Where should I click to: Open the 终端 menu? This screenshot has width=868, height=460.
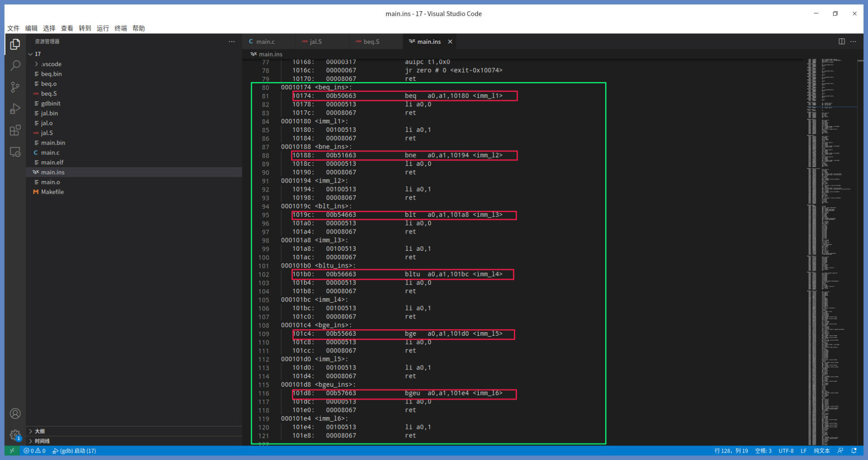tap(121, 28)
